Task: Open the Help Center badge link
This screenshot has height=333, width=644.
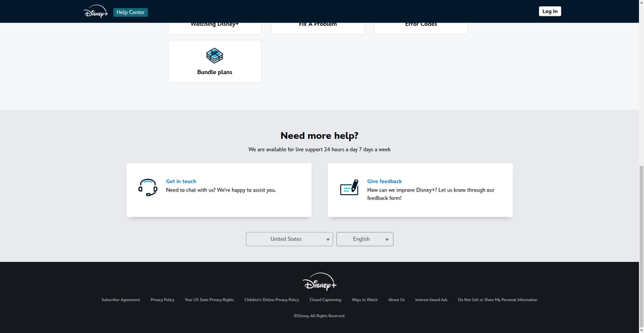Action: tap(131, 13)
